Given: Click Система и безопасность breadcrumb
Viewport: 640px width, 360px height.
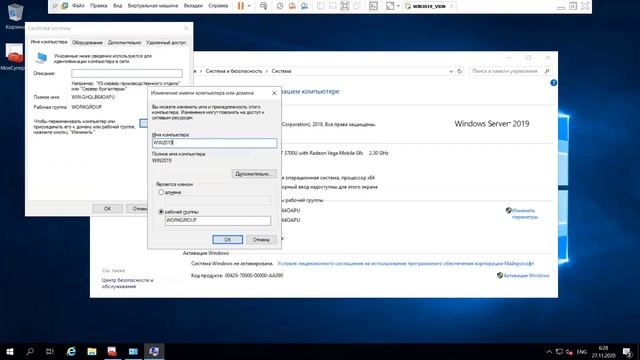Looking at the screenshot, I should tap(234, 71).
